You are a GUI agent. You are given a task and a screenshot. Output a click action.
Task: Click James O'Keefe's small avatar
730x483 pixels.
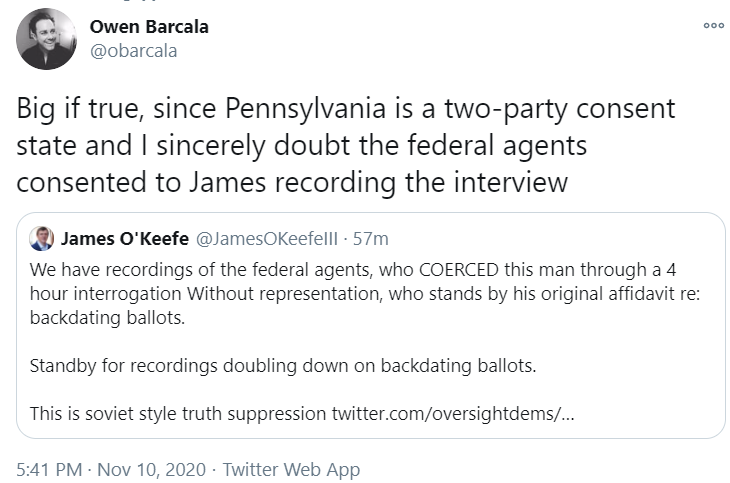click(42, 238)
